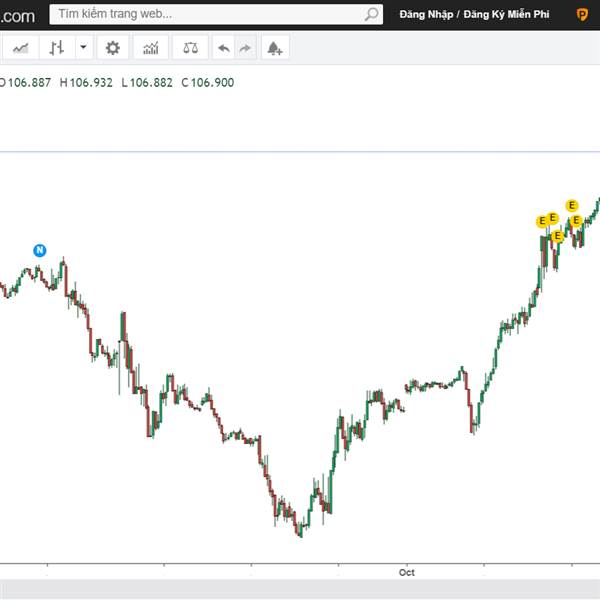Click the magnifier search icon
This screenshot has height=600, width=600.
click(371, 15)
